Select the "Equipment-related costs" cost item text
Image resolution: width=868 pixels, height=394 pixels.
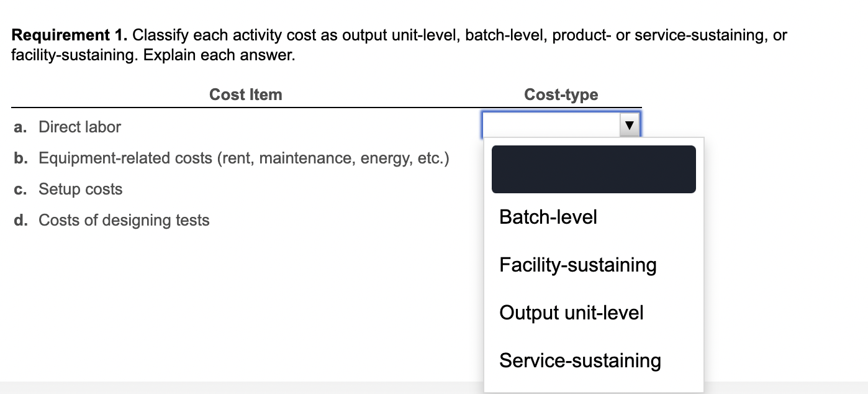pyautogui.click(x=243, y=158)
